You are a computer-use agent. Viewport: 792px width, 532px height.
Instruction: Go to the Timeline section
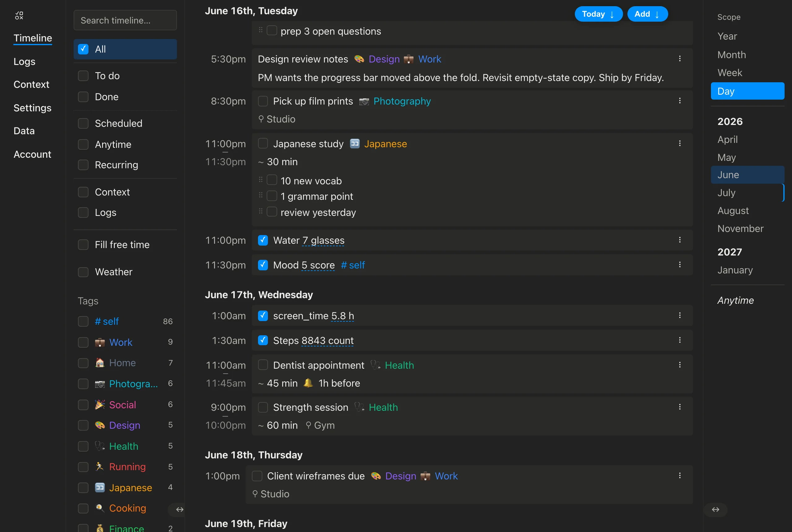(33, 38)
